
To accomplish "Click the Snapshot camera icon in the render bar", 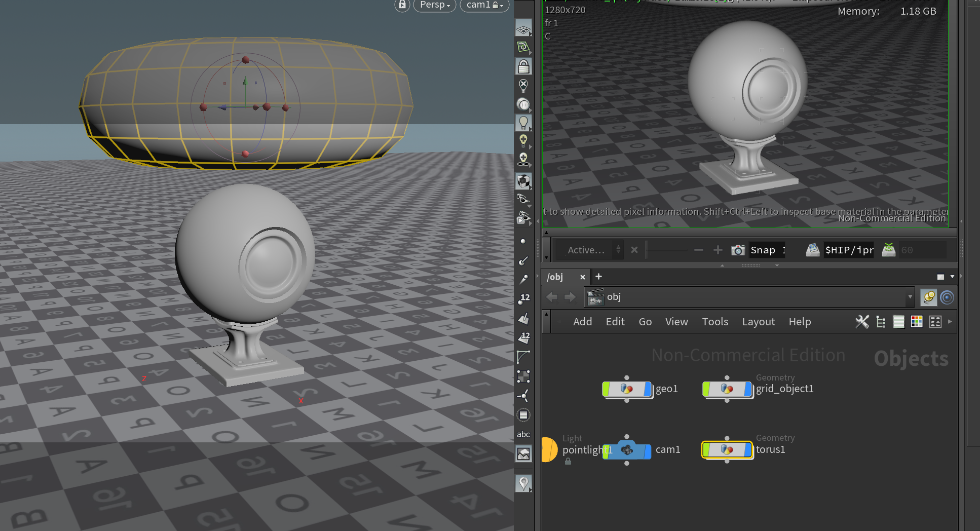I will coord(738,249).
